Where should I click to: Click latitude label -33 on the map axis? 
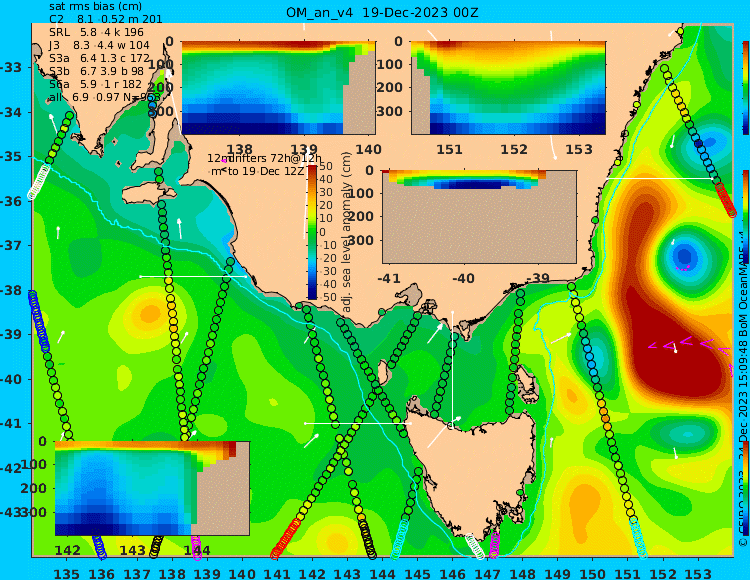[11, 67]
